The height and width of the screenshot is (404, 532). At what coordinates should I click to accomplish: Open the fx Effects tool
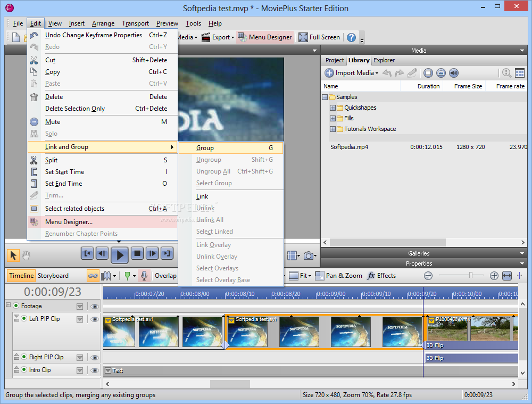click(x=381, y=276)
